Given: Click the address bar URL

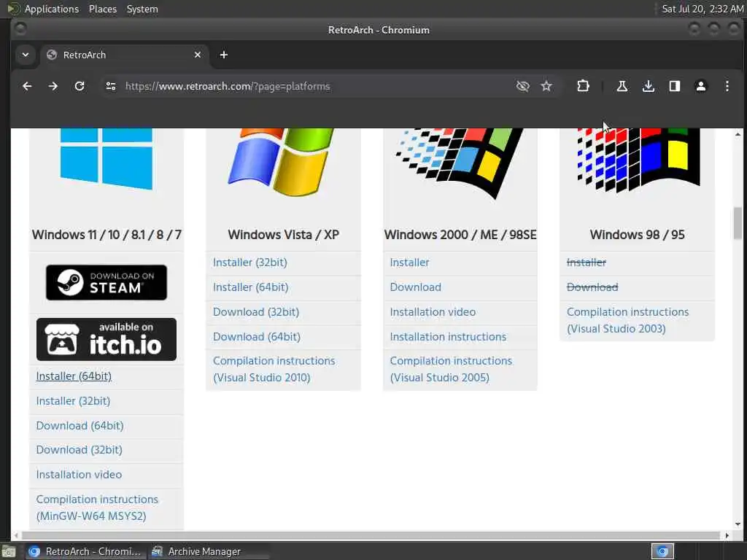Looking at the screenshot, I should 228,86.
